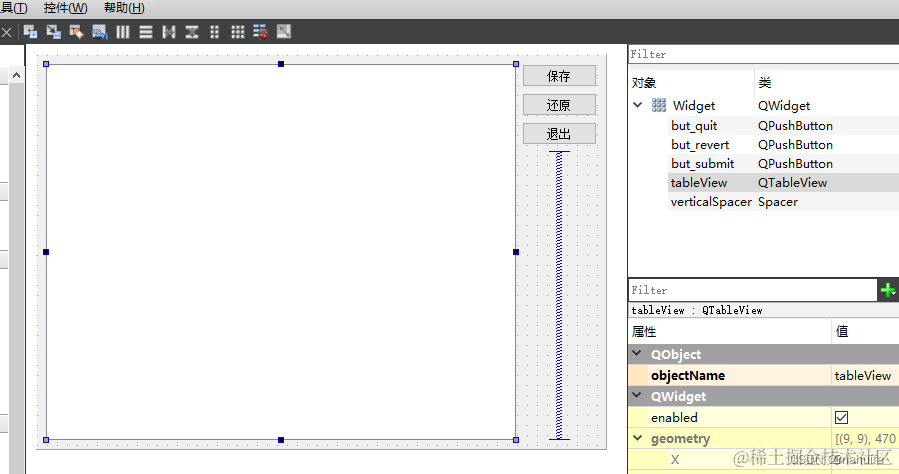
Task: Apply Lay Out in a Grid
Action: click(237, 32)
